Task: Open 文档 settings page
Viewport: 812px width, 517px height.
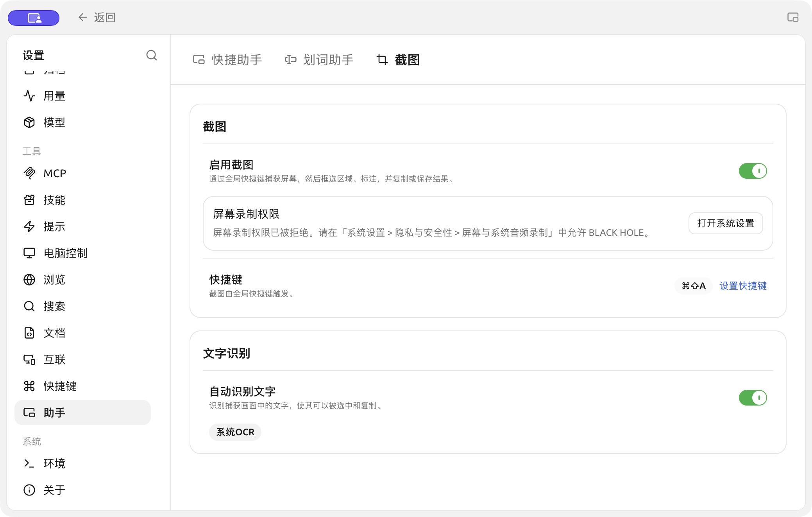Action: tap(82, 333)
